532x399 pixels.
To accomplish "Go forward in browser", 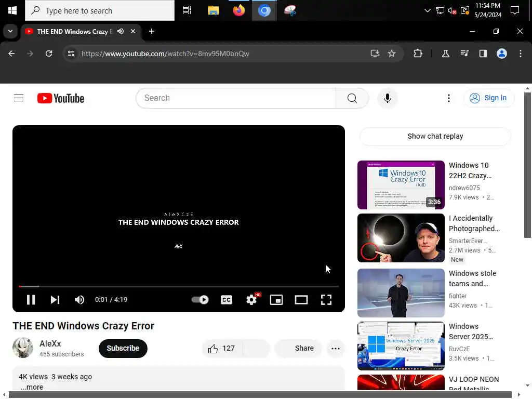I will pos(30,54).
